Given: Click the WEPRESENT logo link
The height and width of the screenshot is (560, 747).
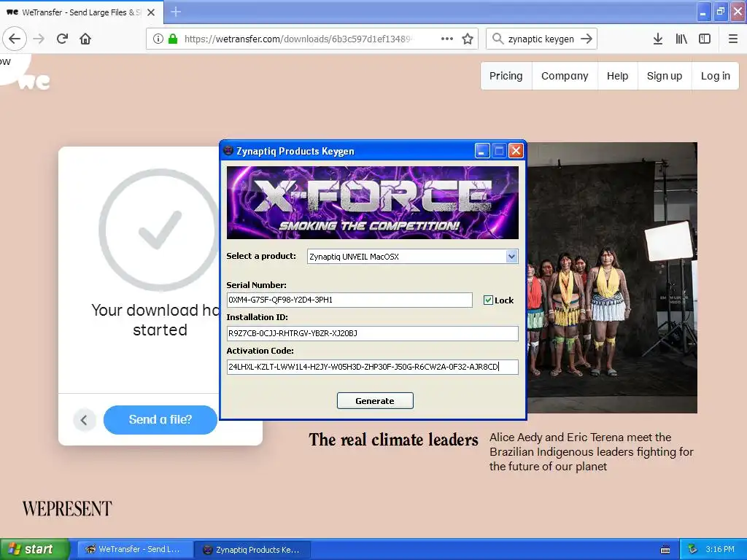Looking at the screenshot, I should 67,508.
